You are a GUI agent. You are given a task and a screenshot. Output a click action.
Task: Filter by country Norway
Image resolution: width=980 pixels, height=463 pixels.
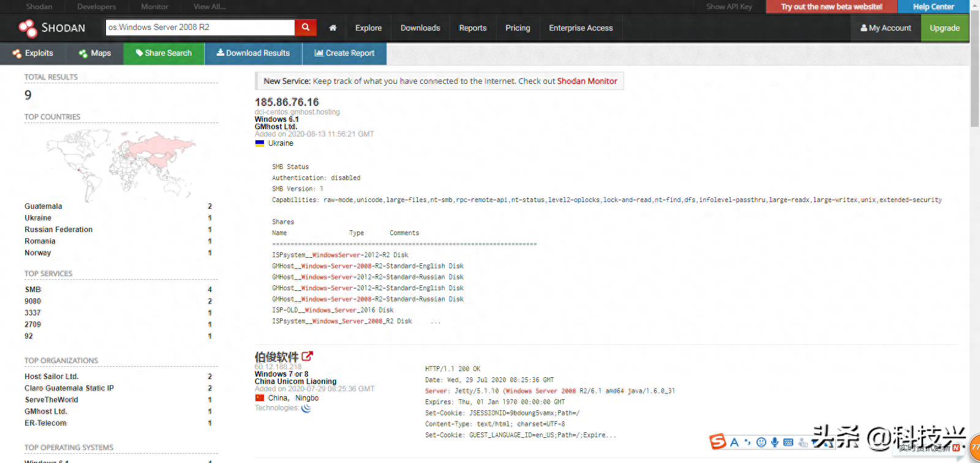(37, 253)
